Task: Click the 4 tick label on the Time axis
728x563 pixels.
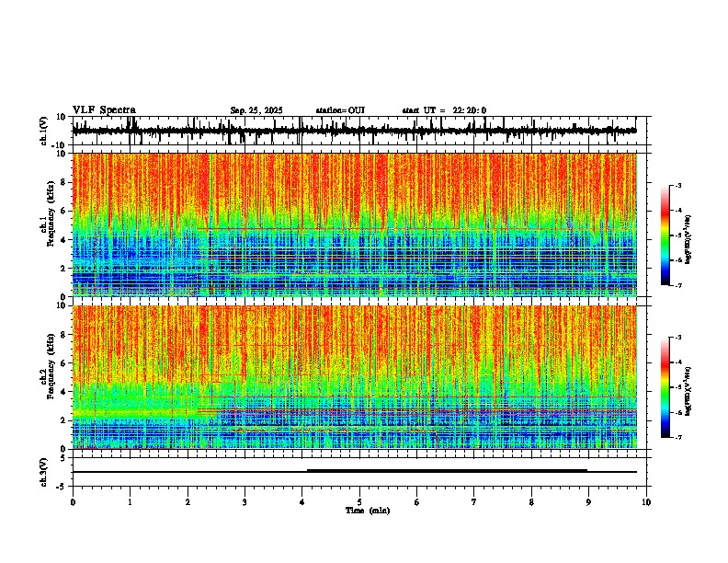Action: (302, 502)
